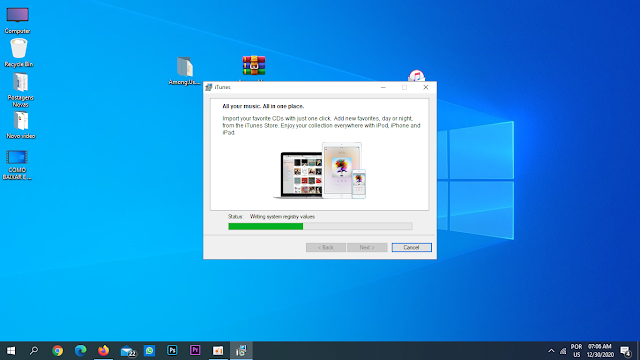Switch to the orange recorder app in taskbar

(218, 351)
